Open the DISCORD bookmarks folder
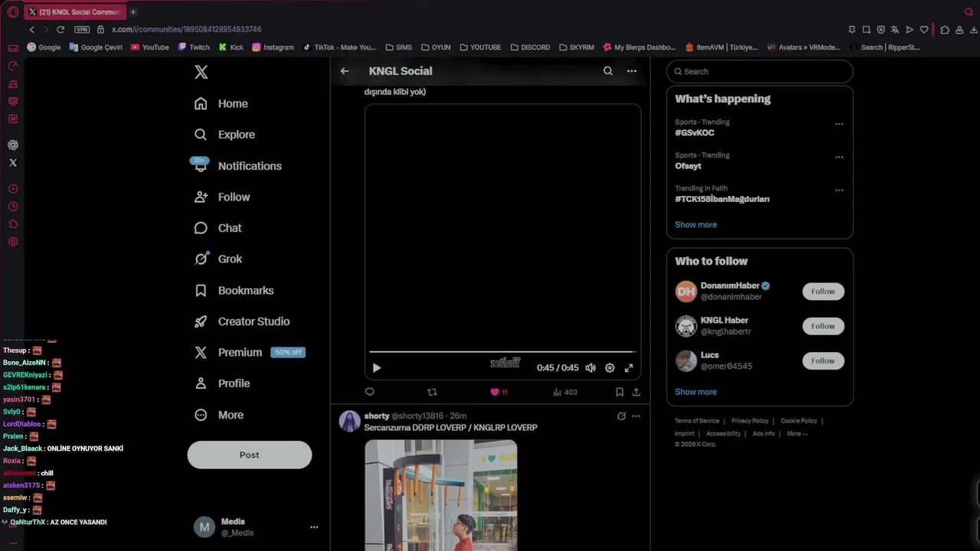 [x=530, y=47]
